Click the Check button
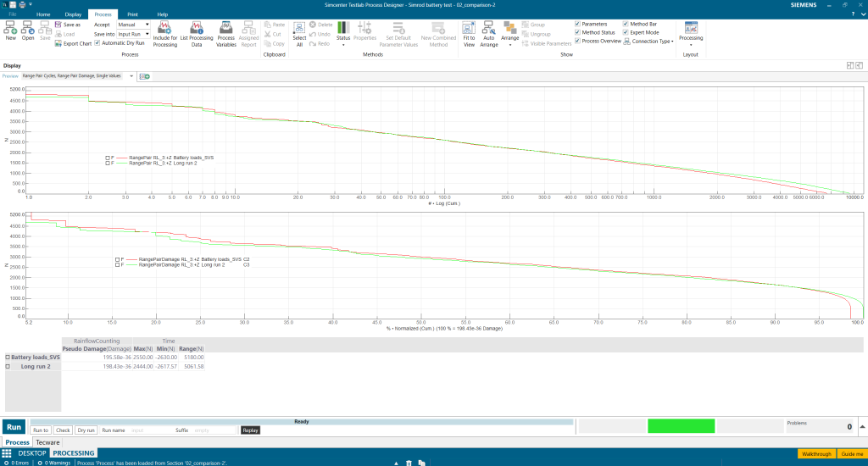The image size is (868, 466). (x=63, y=430)
